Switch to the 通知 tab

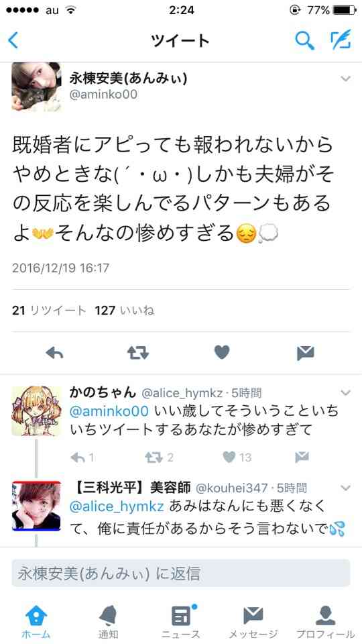point(109,621)
